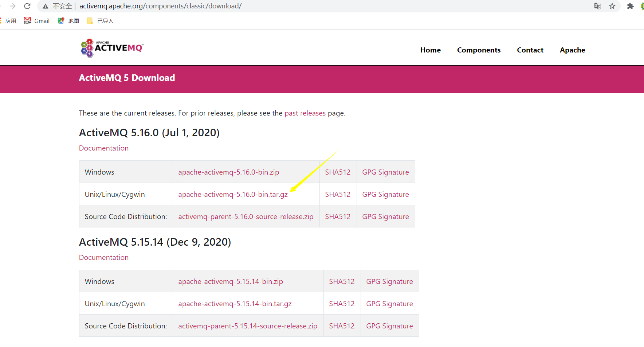This screenshot has width=644, height=347.
Task: Open SHA512 for 5.15.14 Windows zip
Action: coord(342,281)
